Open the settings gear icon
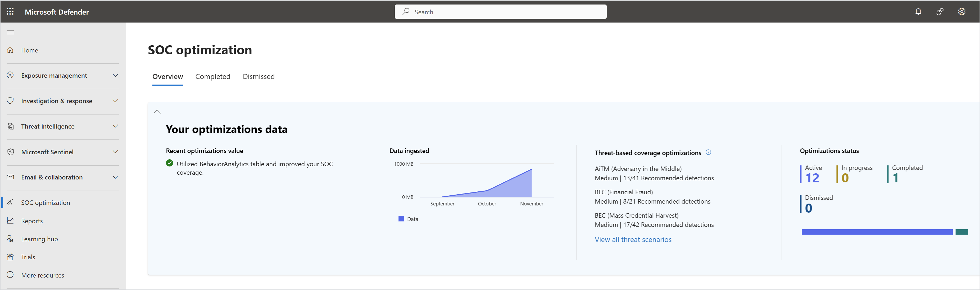980x290 pixels. point(961,12)
